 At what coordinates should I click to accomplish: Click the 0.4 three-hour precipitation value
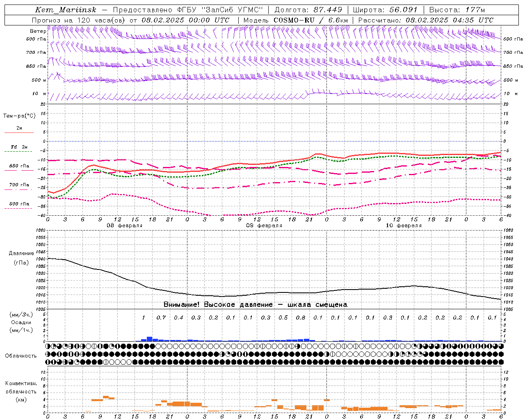178,317
